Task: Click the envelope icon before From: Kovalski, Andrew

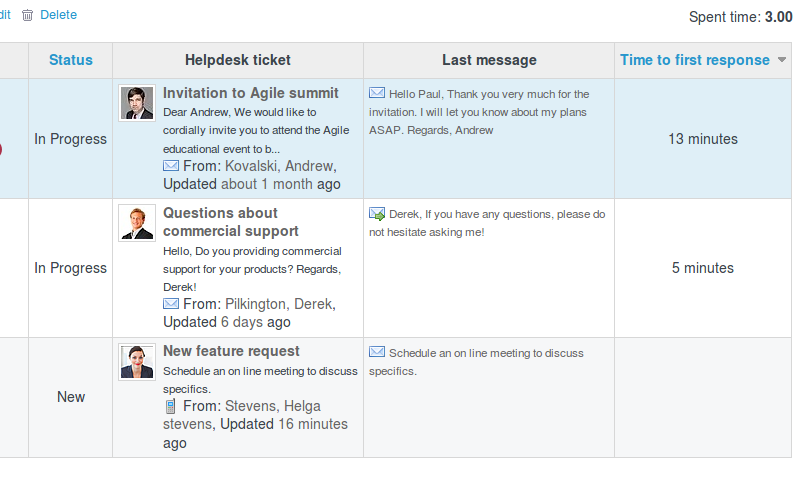Action: (x=171, y=166)
